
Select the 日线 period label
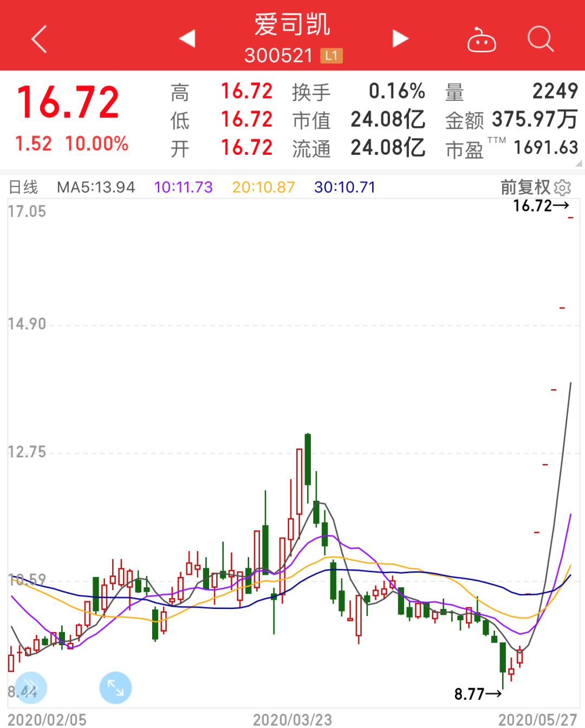pyautogui.click(x=23, y=187)
